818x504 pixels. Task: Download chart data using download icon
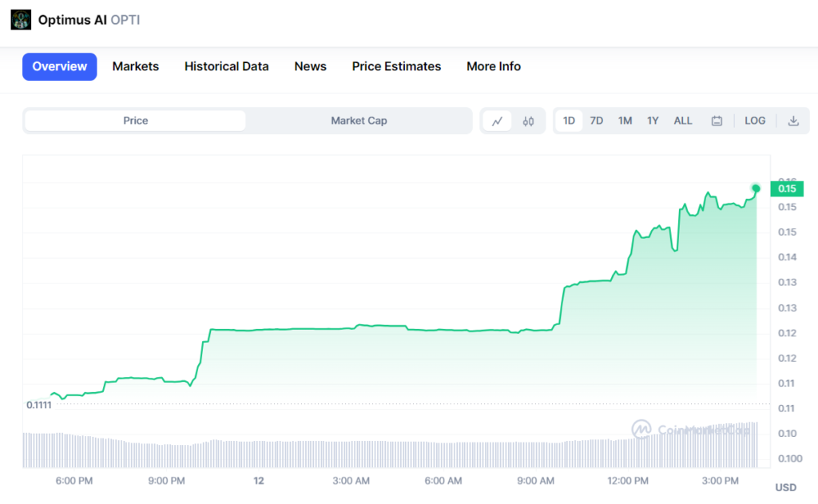(x=793, y=121)
